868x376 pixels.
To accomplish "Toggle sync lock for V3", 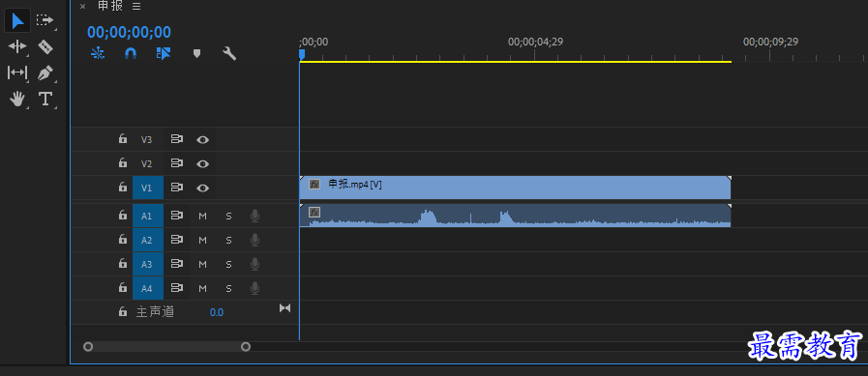I will tap(176, 139).
